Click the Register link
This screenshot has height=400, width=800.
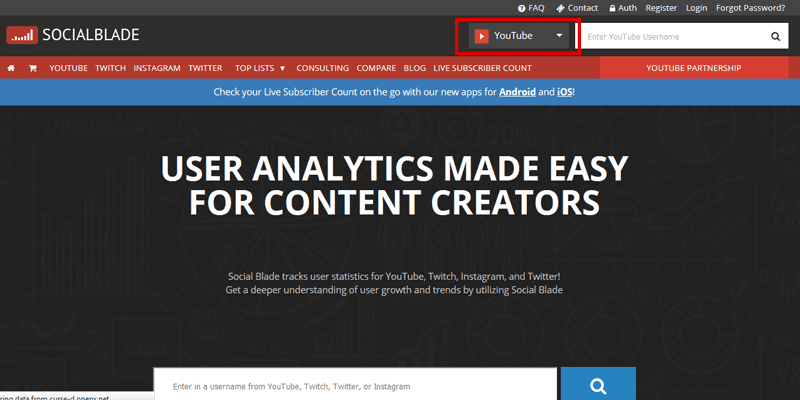point(661,8)
